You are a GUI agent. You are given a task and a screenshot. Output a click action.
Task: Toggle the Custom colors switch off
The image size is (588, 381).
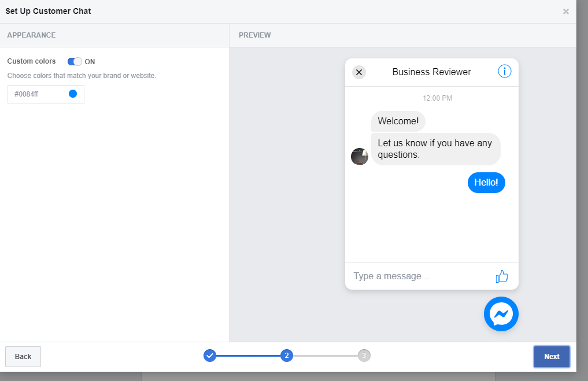[75, 61]
